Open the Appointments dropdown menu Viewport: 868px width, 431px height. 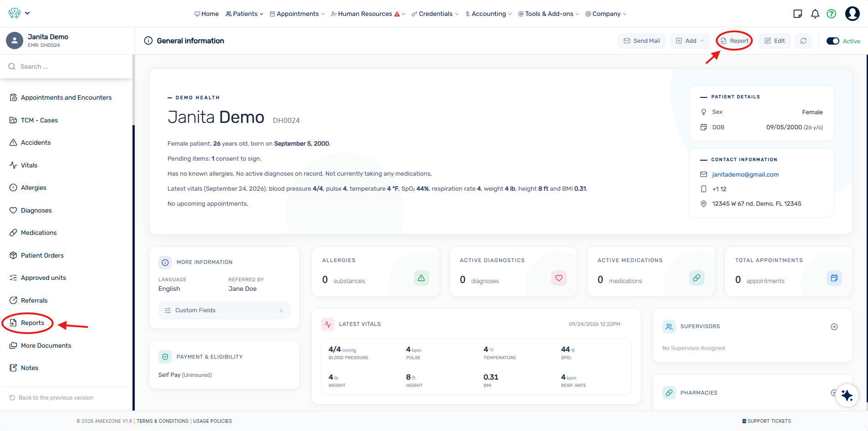[x=297, y=14]
